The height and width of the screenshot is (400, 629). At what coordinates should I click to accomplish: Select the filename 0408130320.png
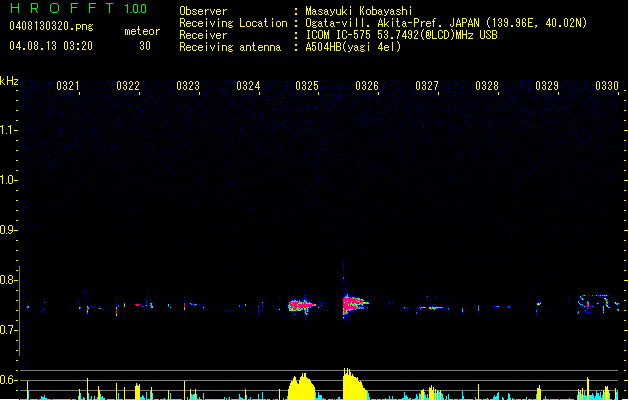point(51,26)
